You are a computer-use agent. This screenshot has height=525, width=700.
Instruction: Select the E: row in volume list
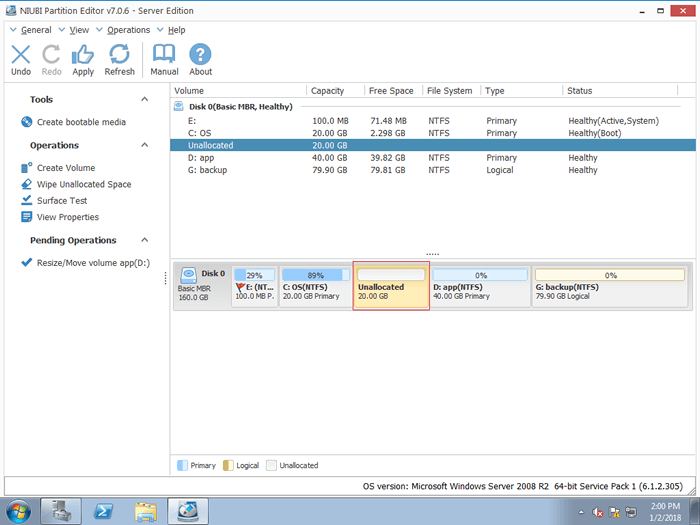(433, 121)
